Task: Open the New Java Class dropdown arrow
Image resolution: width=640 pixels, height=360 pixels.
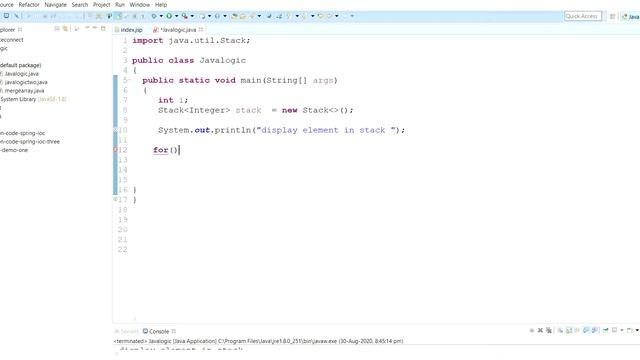Action: (x=225, y=16)
